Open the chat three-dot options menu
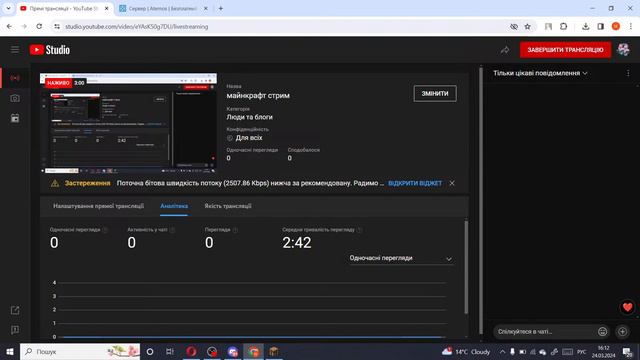Screen dimensions: 640x360 click(628, 73)
